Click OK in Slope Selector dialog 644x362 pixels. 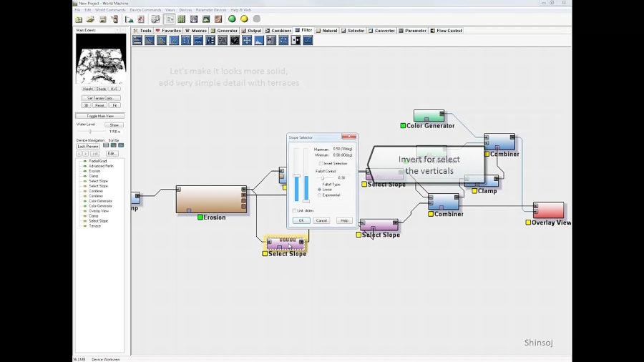pos(301,220)
